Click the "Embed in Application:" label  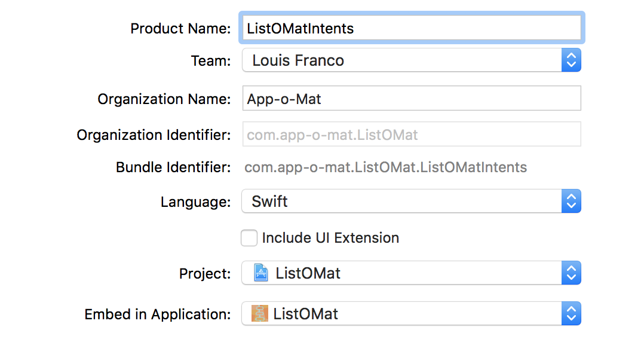pos(158,314)
